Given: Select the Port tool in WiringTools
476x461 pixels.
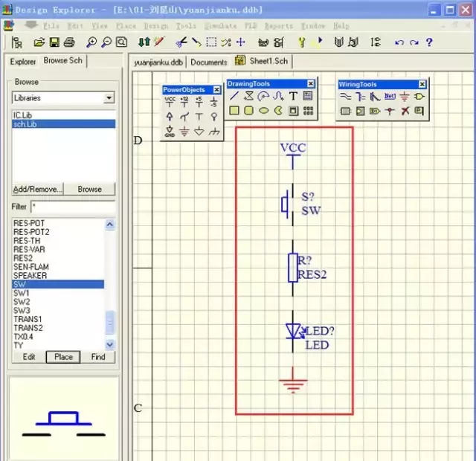Looking at the screenshot, I should [375, 112].
